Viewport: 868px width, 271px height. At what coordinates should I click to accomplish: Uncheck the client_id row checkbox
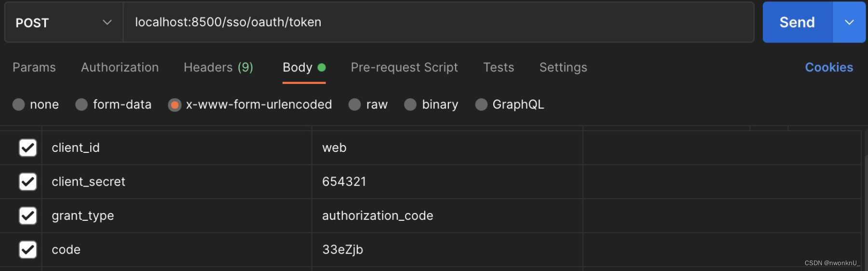pos(28,148)
